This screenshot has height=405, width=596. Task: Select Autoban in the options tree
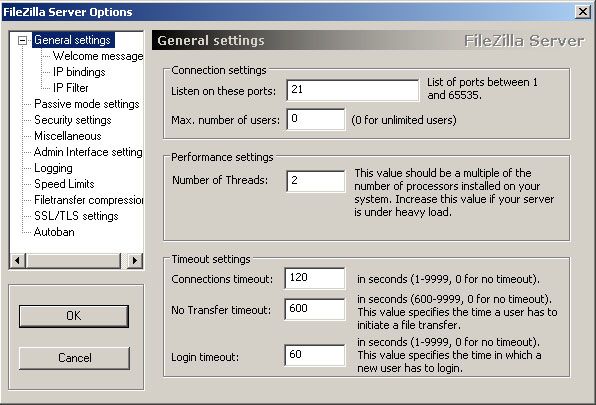(54, 232)
